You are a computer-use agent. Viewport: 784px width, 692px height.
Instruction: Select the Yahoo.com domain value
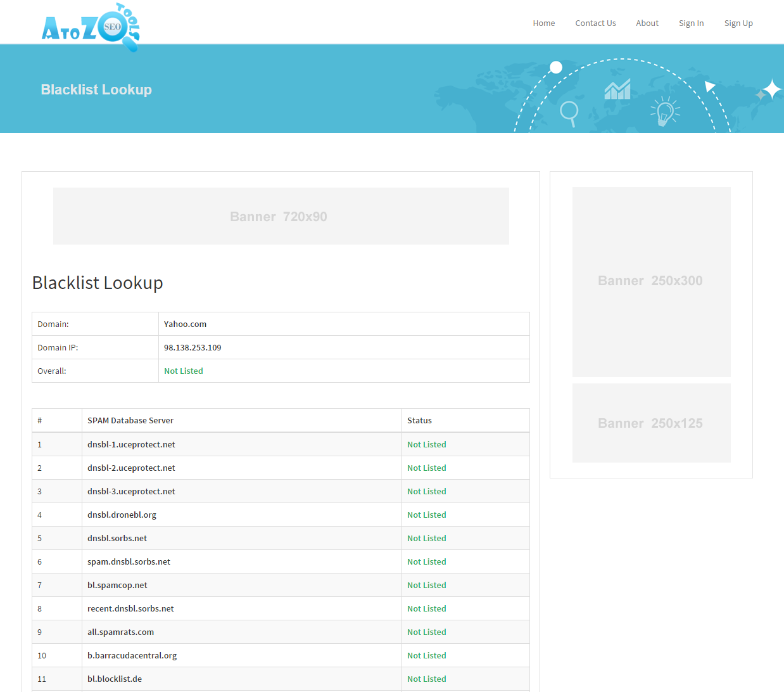185,324
